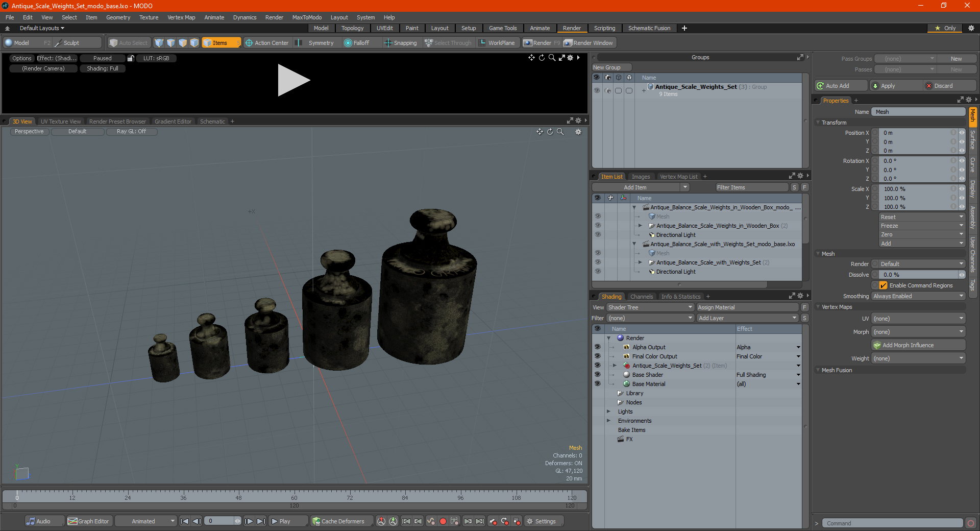The height and width of the screenshot is (531, 980).
Task: Click the Dissolve 0.0 % slider field
Action: point(918,275)
